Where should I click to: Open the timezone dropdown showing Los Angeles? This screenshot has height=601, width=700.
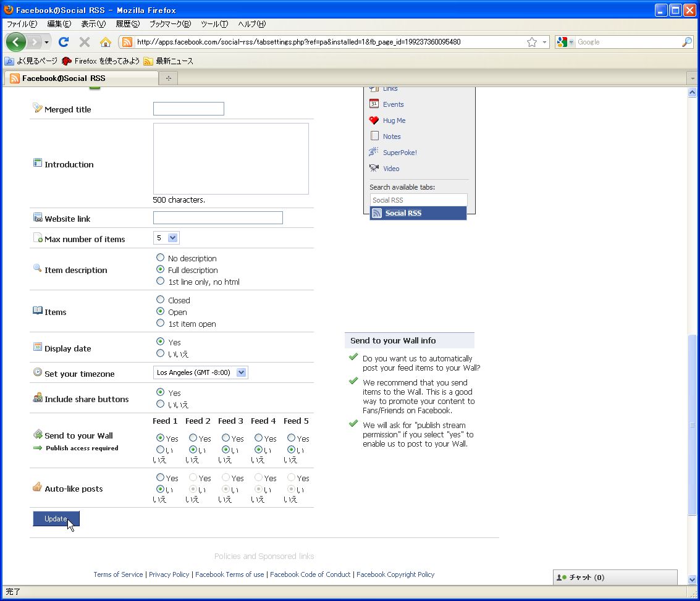[x=200, y=372]
